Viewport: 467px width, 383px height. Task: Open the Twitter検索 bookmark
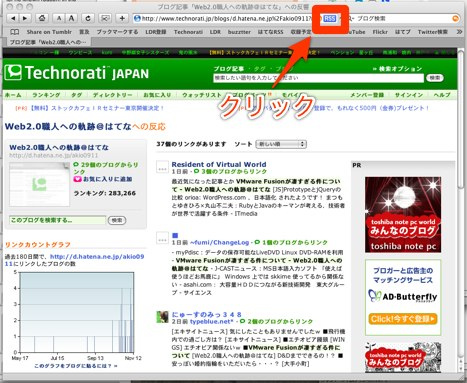[x=433, y=32]
